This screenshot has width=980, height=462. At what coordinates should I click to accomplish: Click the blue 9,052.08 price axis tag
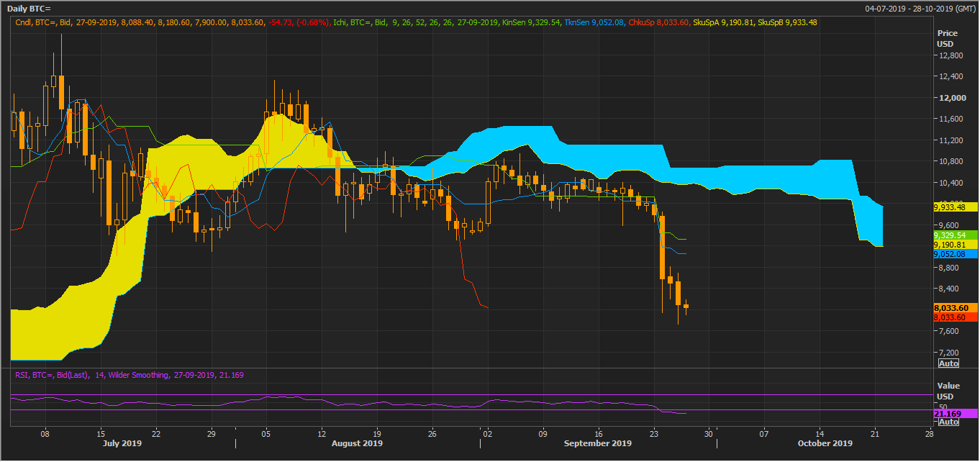click(x=955, y=254)
